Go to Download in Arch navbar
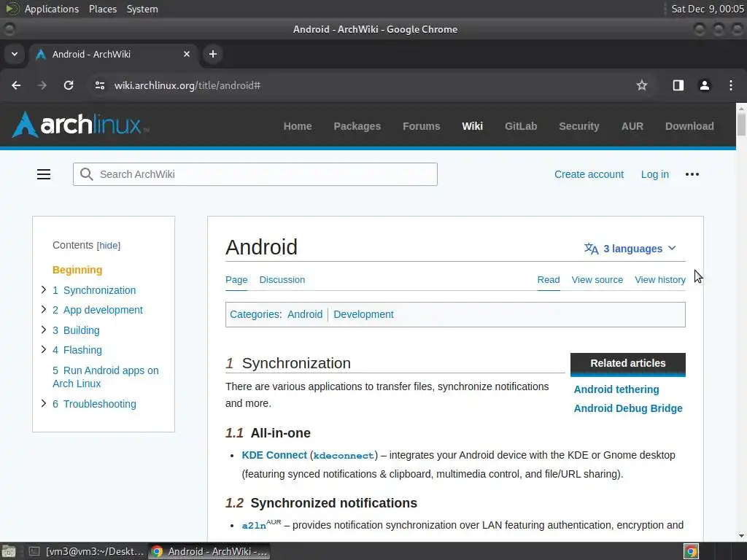 (690, 126)
